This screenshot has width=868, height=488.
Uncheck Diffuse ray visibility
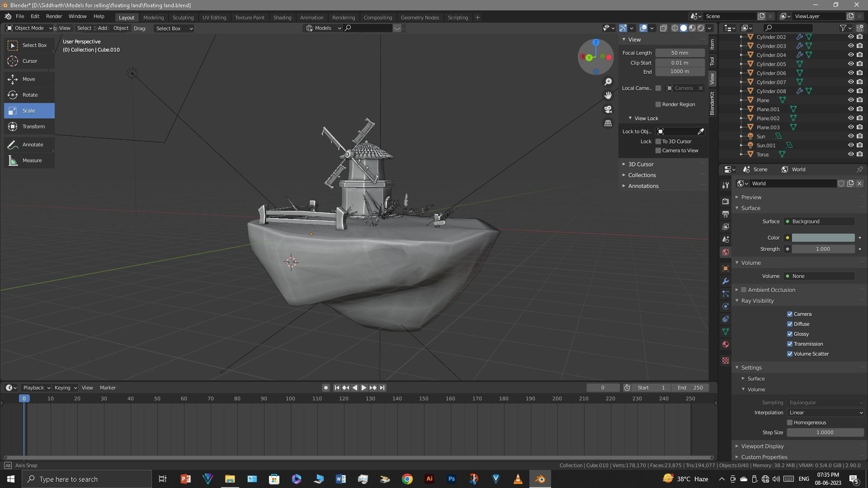tap(790, 324)
